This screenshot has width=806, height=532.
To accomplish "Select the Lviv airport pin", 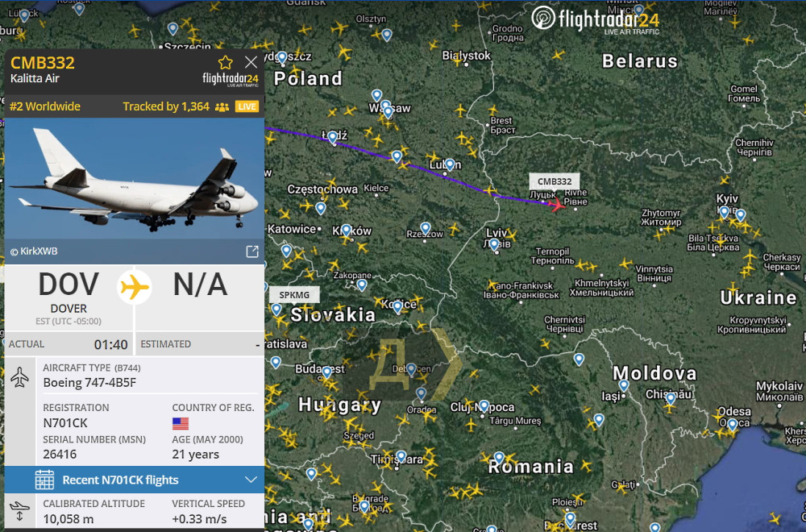I will (x=494, y=245).
